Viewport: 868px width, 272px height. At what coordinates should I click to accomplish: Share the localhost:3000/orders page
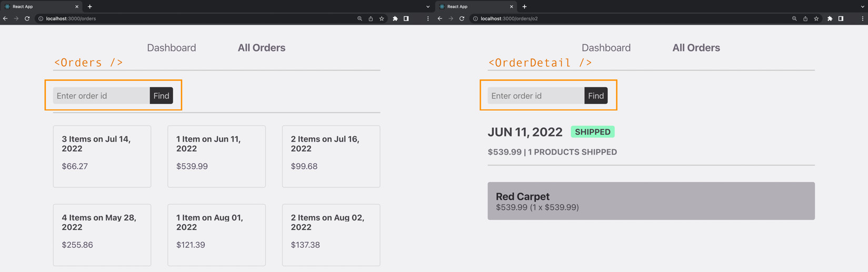pyautogui.click(x=371, y=18)
